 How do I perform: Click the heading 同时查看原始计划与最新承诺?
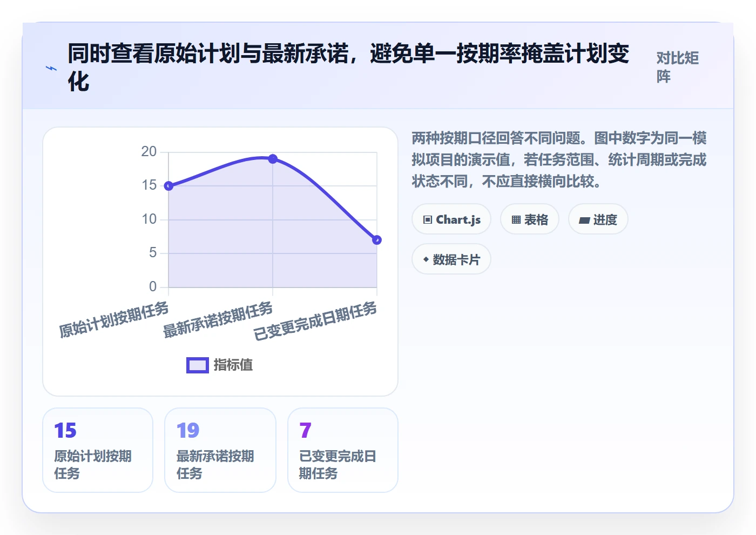tap(348, 68)
